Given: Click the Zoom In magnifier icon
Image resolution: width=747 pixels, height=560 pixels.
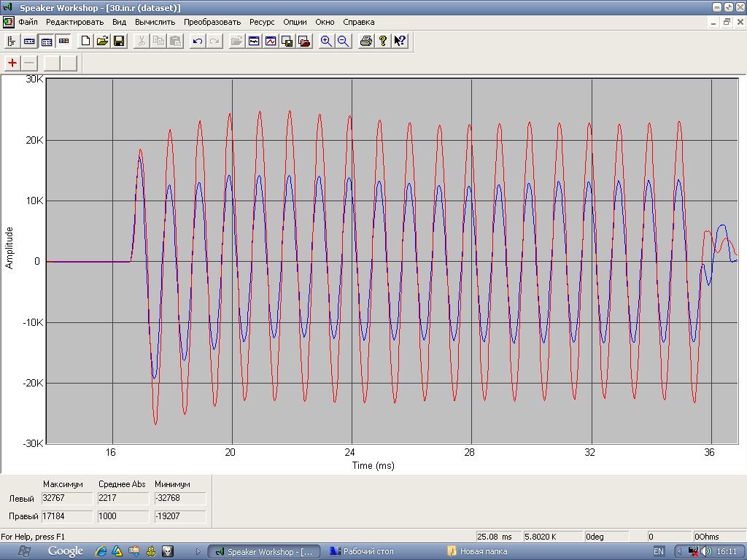Looking at the screenshot, I should coord(326,42).
